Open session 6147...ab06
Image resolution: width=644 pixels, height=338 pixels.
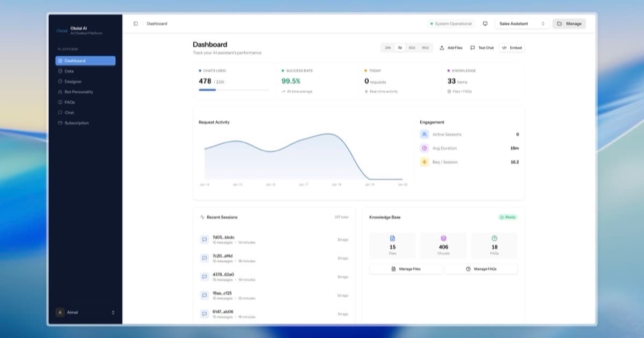pos(274,314)
